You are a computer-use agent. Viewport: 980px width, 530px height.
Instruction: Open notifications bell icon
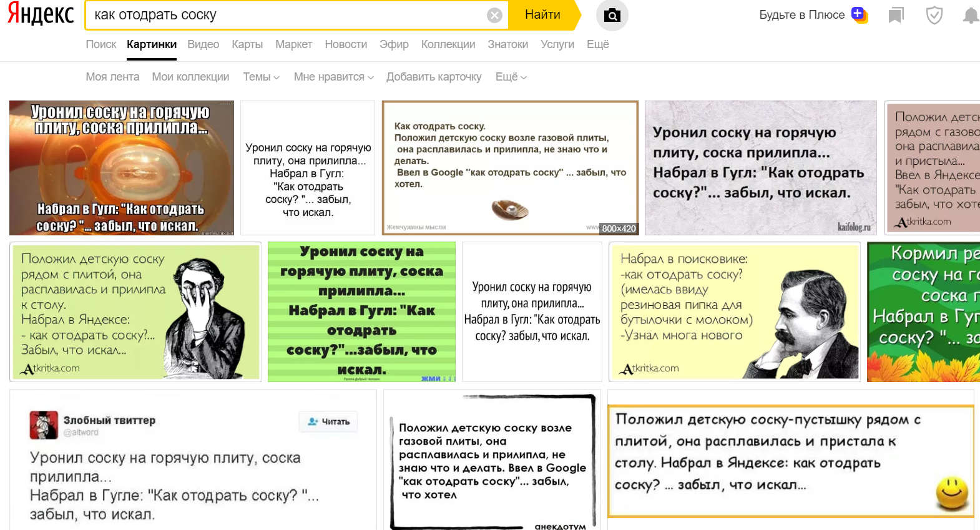pyautogui.click(x=971, y=15)
